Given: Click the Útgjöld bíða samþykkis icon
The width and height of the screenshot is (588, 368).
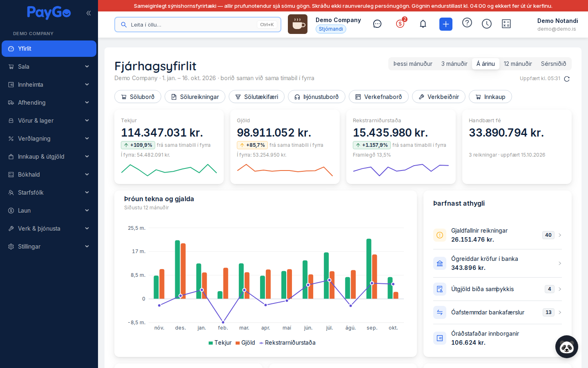Looking at the screenshot, I should (440, 289).
